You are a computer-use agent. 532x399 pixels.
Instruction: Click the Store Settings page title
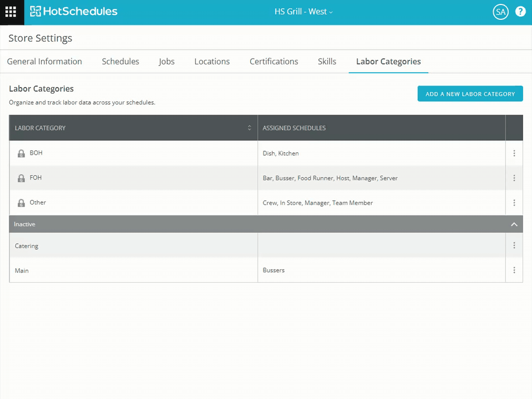click(40, 38)
